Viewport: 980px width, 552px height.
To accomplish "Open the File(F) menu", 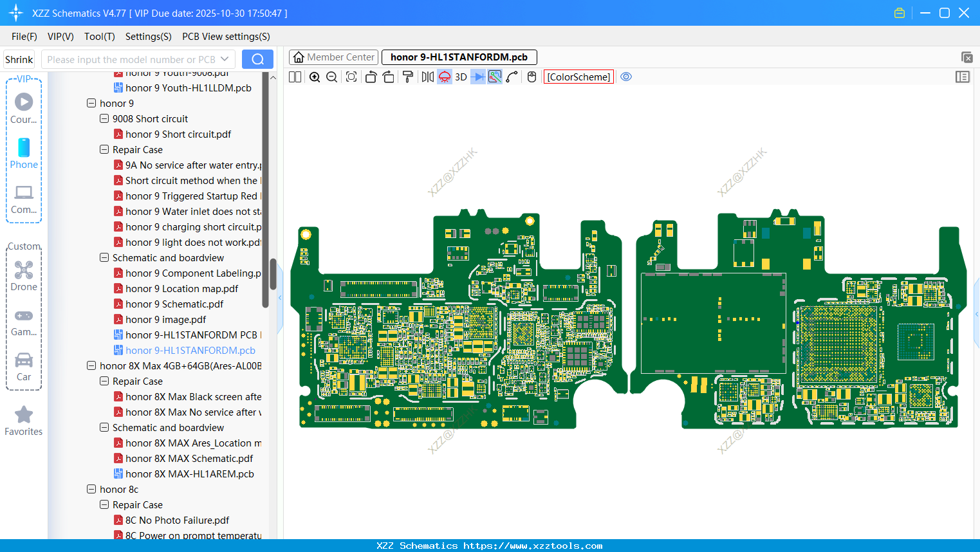I will click(x=24, y=37).
